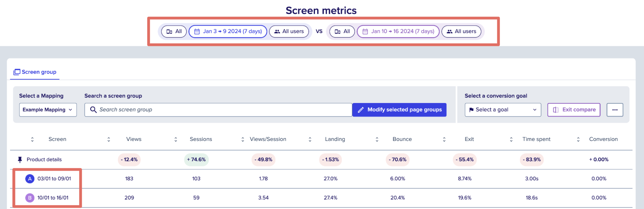This screenshot has width=644, height=209.
Task: Sort by the Exit column arrows
Action: 444,139
